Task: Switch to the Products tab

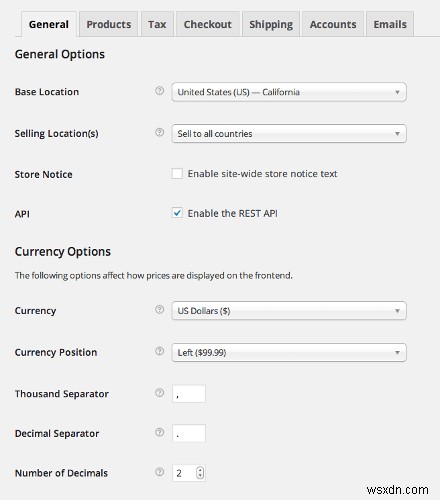Action: 109,24
